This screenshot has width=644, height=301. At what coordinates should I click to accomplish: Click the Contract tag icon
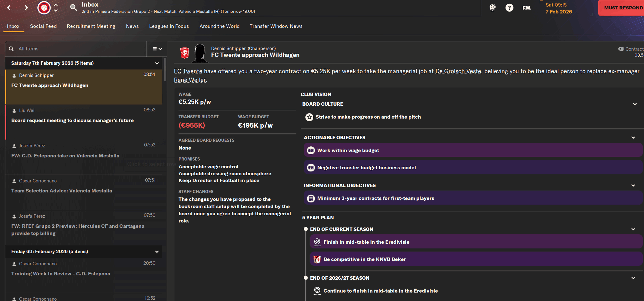pos(621,49)
